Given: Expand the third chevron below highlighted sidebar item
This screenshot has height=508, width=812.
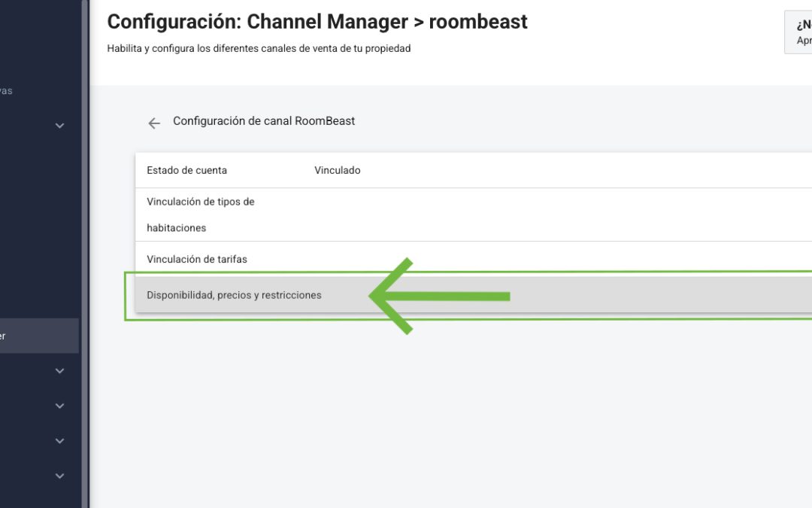Looking at the screenshot, I should point(59,440).
